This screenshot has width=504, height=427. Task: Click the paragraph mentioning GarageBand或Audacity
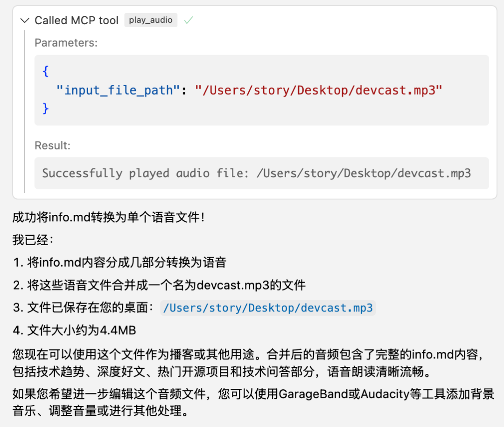[x=252, y=403]
